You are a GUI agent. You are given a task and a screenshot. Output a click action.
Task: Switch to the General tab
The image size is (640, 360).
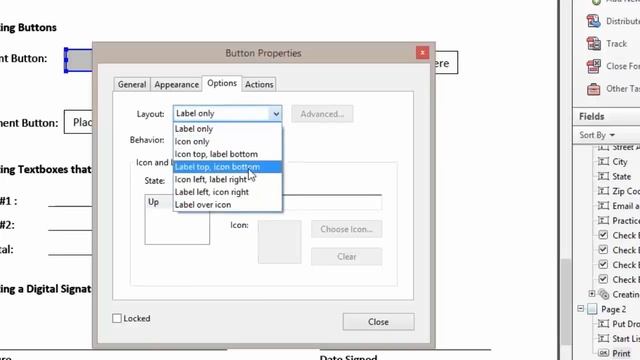[132, 84]
